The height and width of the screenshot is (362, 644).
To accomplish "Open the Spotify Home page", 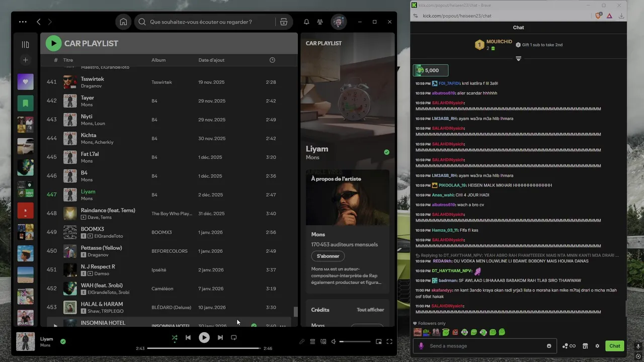I will click(123, 22).
